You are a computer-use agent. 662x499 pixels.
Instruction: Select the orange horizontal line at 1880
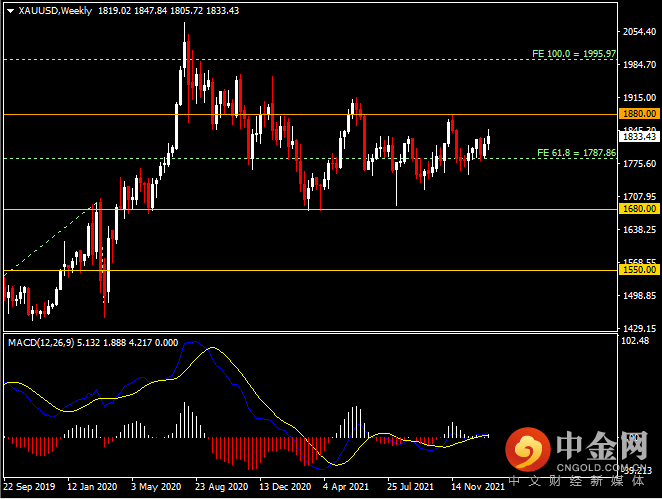pos(311,114)
